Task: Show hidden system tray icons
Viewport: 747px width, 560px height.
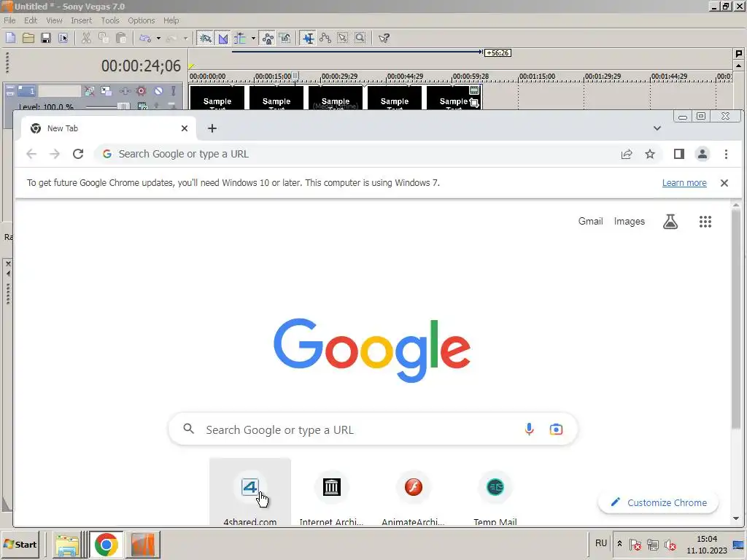Action: click(619, 543)
